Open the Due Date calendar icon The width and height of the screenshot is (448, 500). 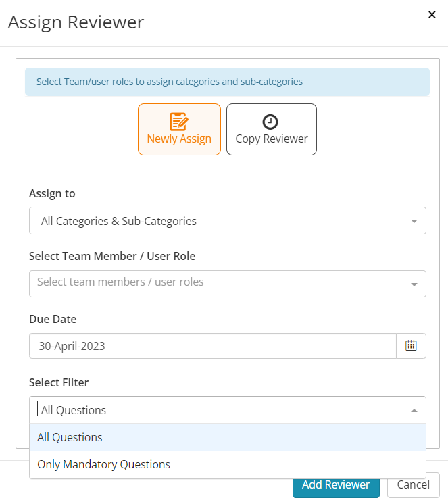click(411, 346)
